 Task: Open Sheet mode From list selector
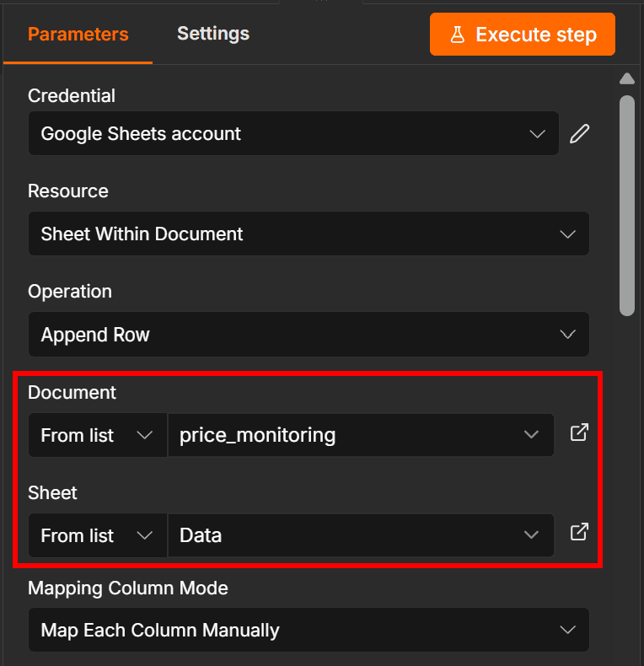point(98,535)
